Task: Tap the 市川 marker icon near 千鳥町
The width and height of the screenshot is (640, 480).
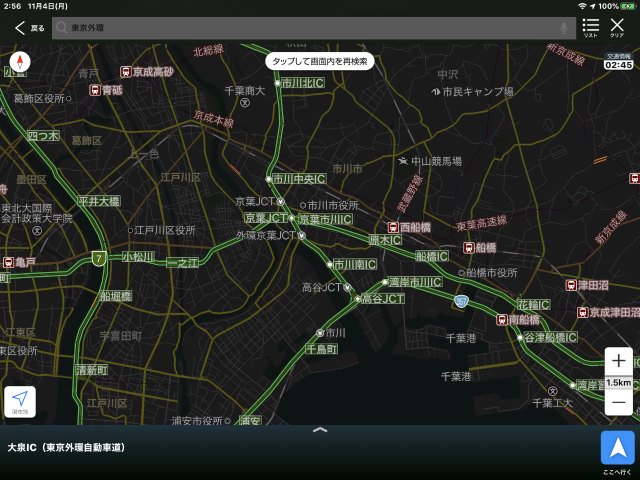Action: pyautogui.click(x=320, y=333)
